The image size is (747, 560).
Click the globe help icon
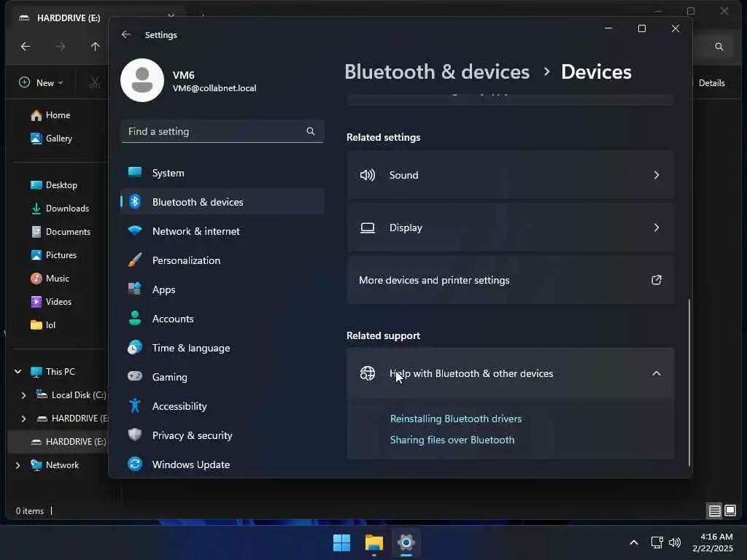click(x=368, y=373)
